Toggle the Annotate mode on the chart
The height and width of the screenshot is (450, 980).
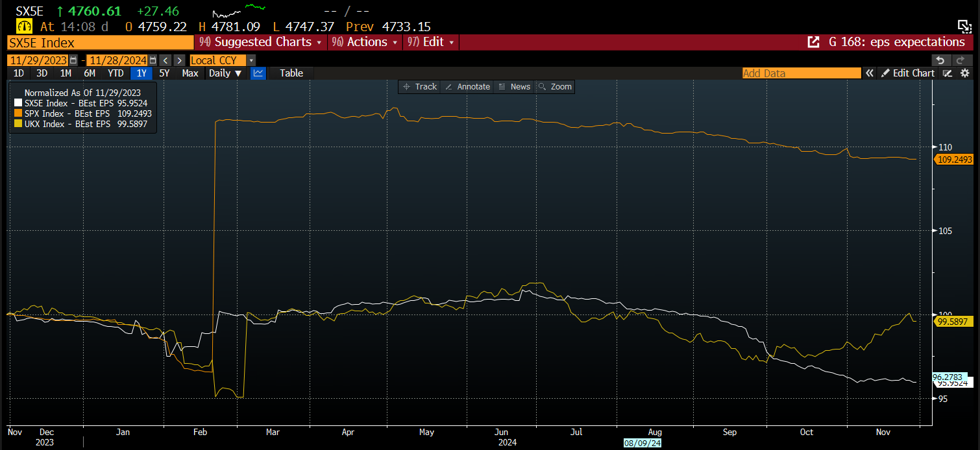pyautogui.click(x=467, y=87)
